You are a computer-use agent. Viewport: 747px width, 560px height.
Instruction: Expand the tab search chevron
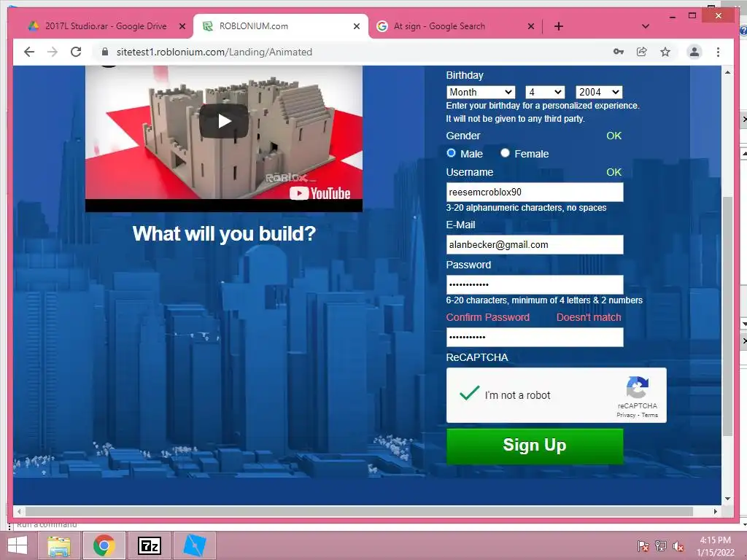[x=646, y=26]
